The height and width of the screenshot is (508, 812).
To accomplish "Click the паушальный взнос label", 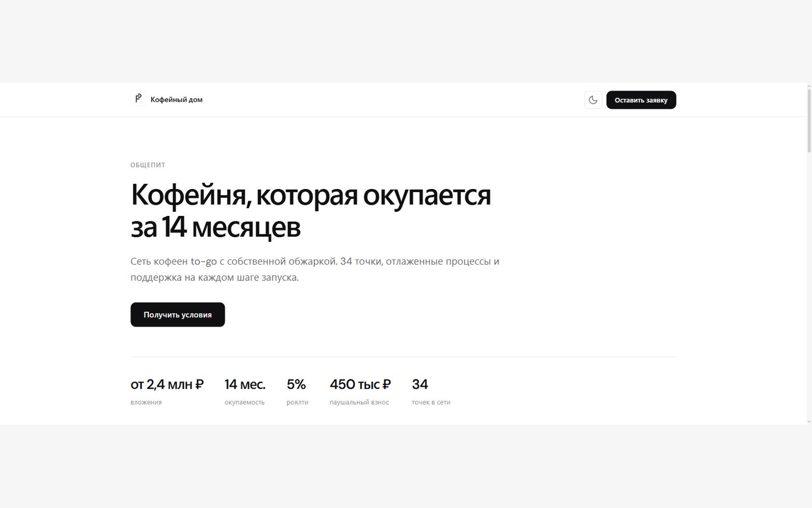I will [359, 402].
